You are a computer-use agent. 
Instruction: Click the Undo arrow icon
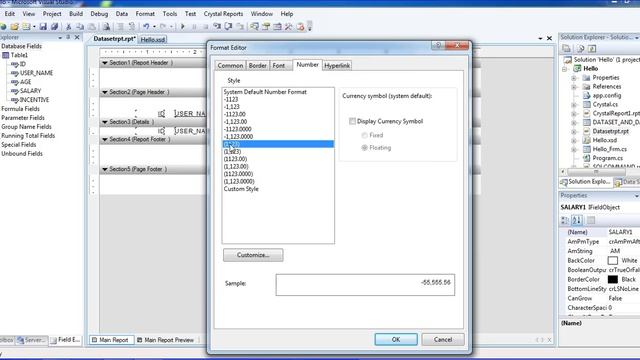[146, 27]
